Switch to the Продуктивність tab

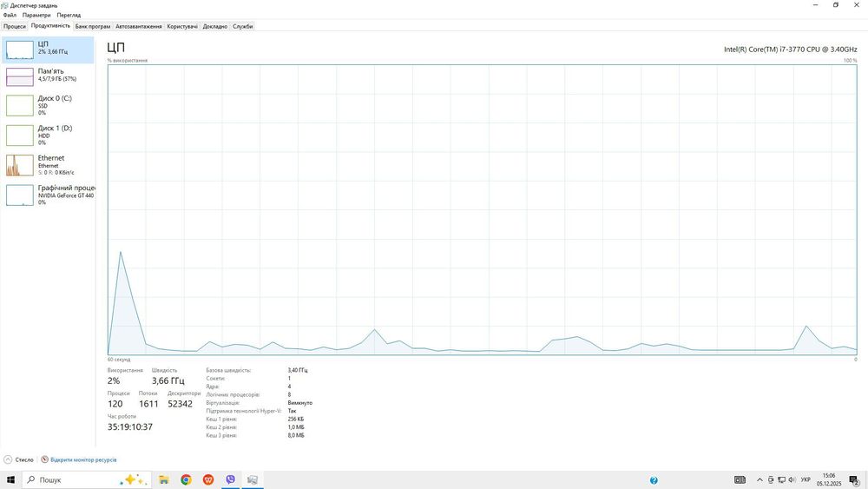[50, 26]
